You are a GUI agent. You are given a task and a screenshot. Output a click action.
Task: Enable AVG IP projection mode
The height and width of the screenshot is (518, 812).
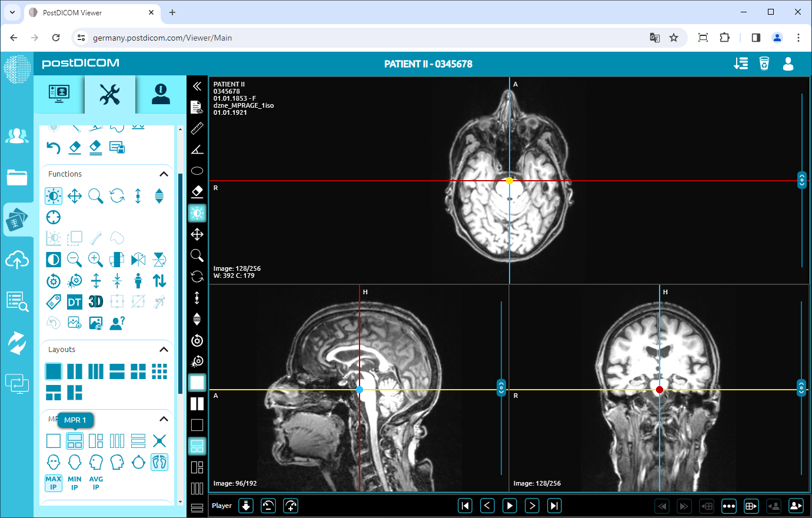[96, 483]
